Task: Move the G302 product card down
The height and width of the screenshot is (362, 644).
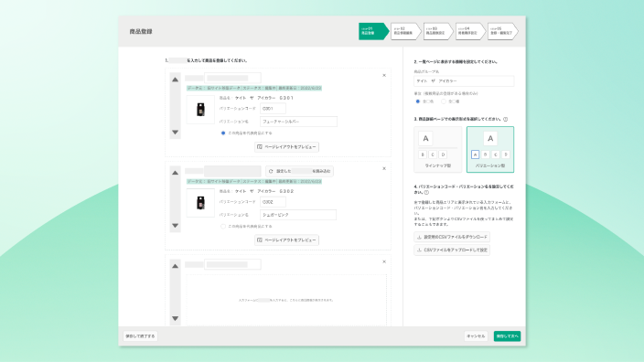Action: (x=176, y=225)
